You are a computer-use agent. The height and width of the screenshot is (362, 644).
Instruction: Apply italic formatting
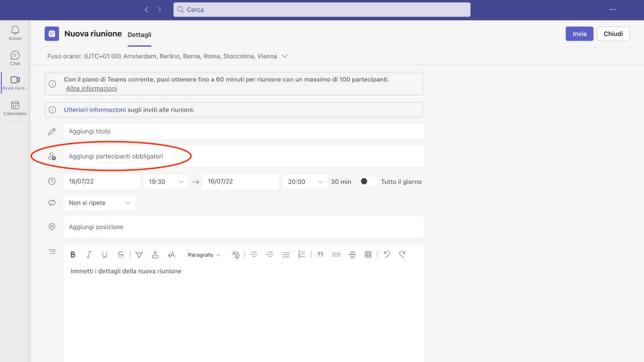tap(89, 255)
